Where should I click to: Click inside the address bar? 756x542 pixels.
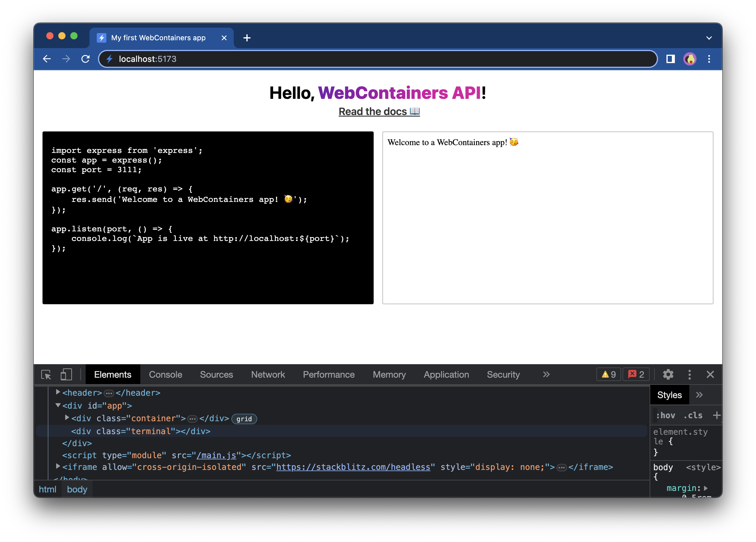click(x=233, y=59)
